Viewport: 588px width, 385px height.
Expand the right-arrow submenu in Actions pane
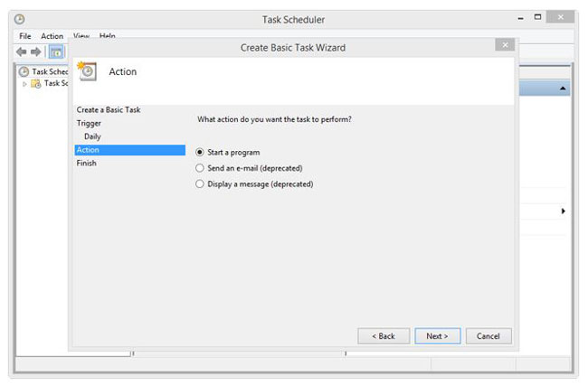point(564,211)
